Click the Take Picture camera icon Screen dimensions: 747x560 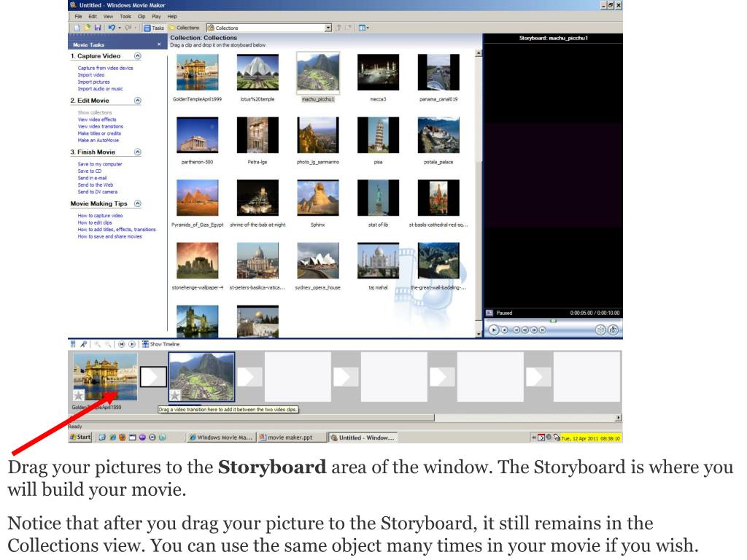pyautogui.click(x=614, y=330)
